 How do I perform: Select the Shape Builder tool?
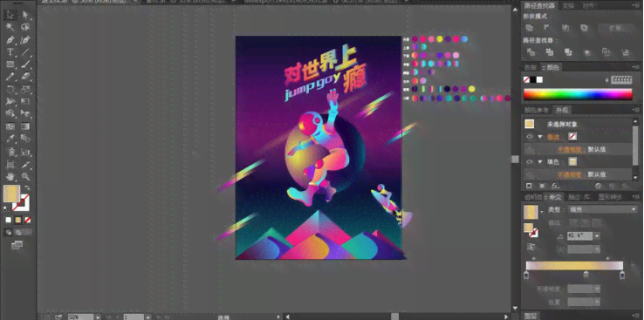pos(10,113)
